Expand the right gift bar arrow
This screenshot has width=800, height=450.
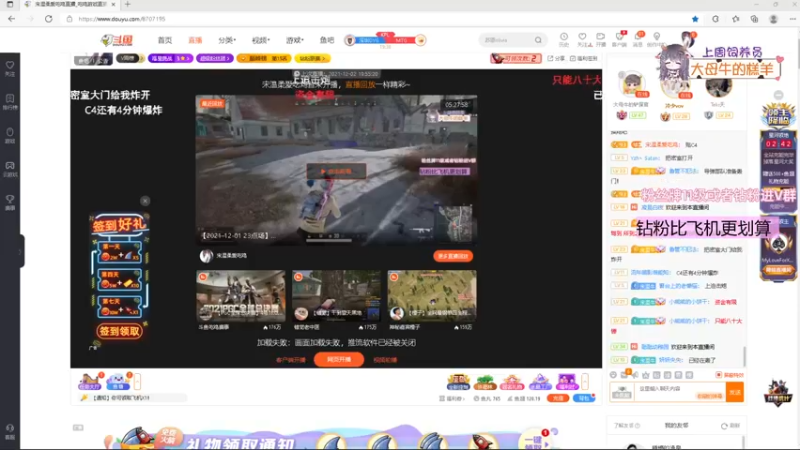pyautogui.click(x=585, y=381)
